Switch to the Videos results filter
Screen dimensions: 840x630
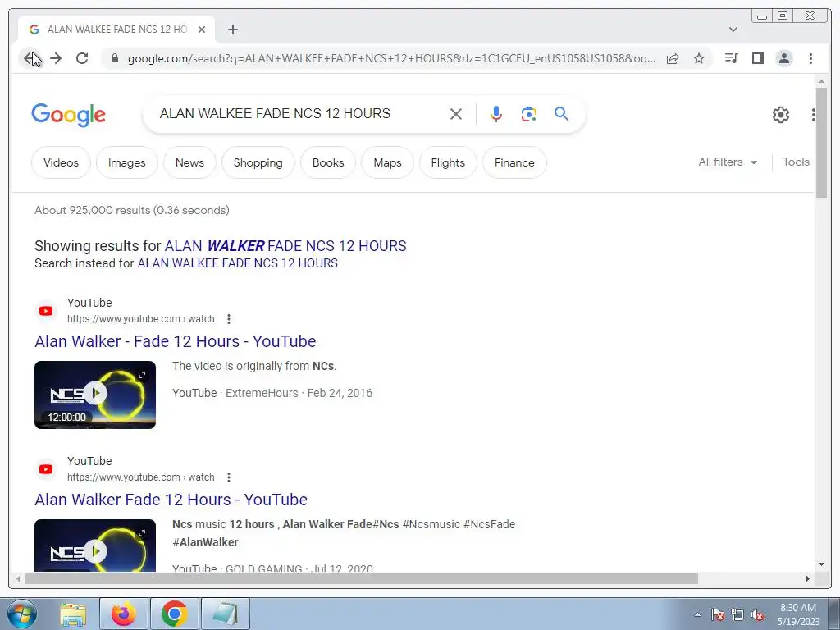61,162
